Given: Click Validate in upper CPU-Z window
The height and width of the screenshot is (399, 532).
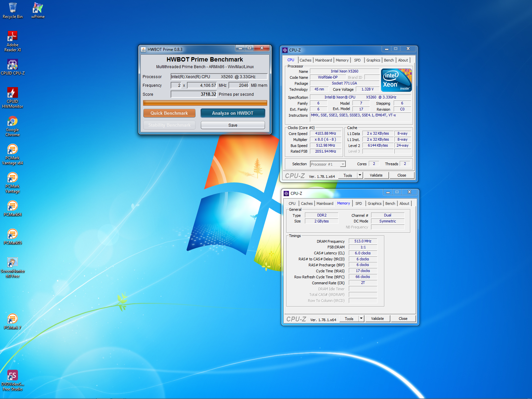Looking at the screenshot, I should [376, 175].
